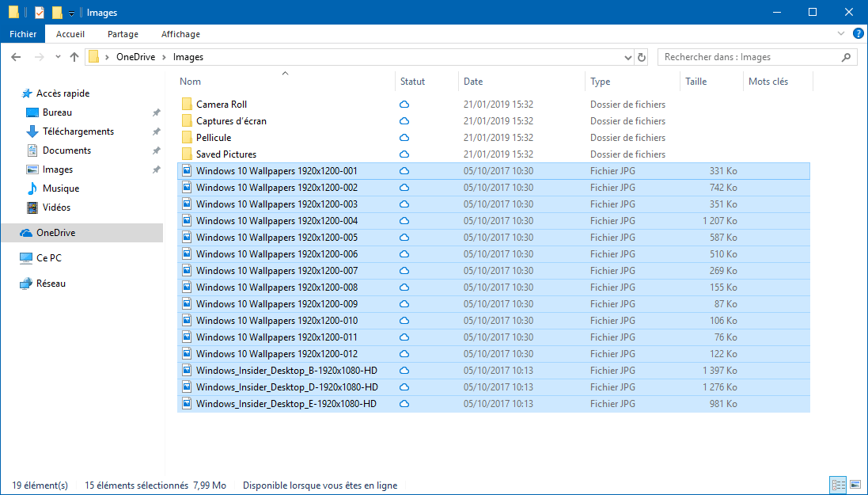This screenshot has height=495, width=868.
Task: Select Images in the navigation pane
Action: pos(58,169)
